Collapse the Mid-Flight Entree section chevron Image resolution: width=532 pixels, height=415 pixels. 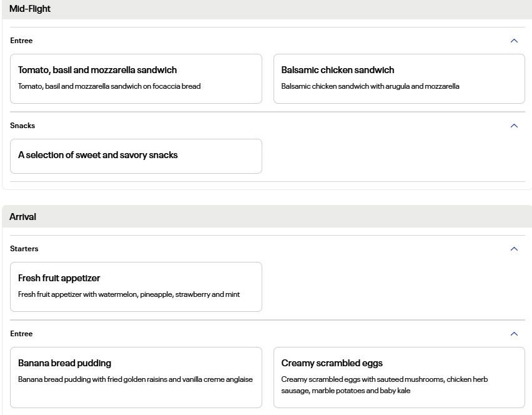[514, 41]
